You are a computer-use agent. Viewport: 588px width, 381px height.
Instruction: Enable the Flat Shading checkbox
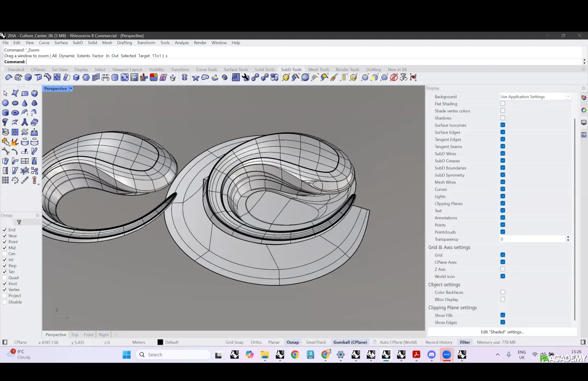503,104
